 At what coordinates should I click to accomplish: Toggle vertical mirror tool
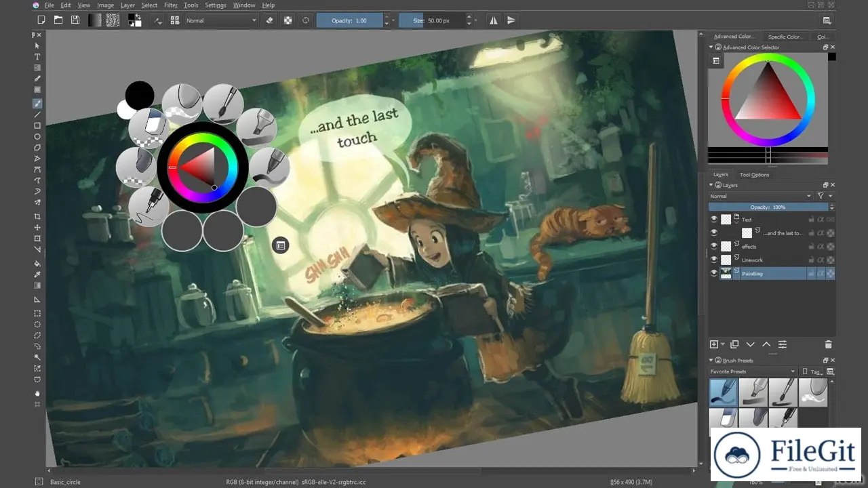pos(511,20)
